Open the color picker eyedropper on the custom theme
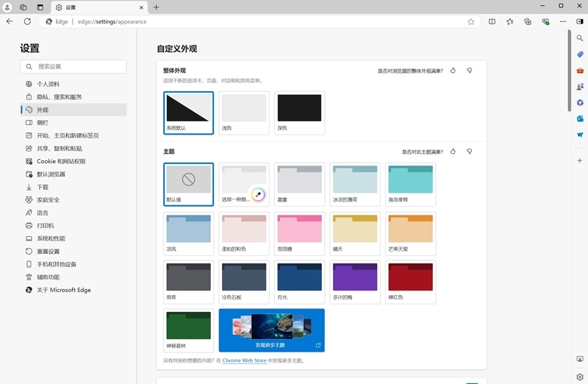 [257, 195]
